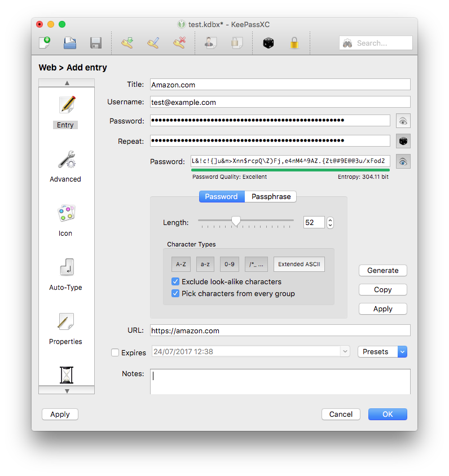449x476 pixels.
Task: Click the masked Password input field
Action: tap(270, 121)
